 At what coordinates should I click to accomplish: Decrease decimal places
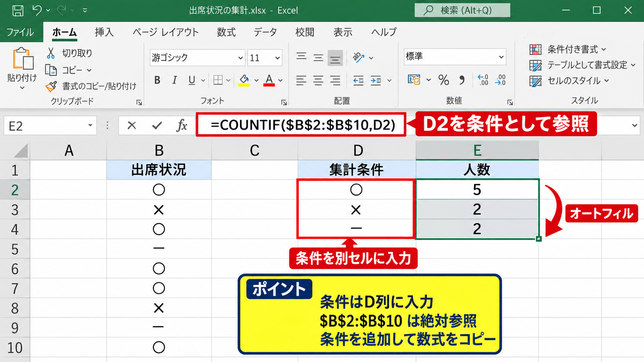click(x=501, y=80)
